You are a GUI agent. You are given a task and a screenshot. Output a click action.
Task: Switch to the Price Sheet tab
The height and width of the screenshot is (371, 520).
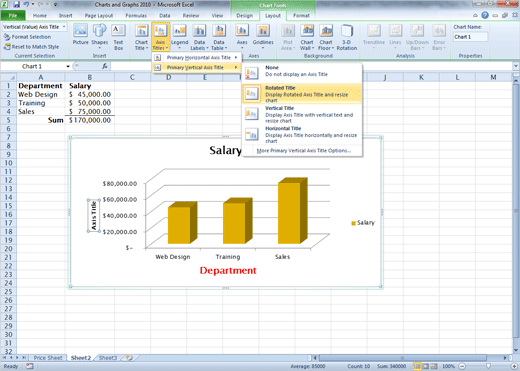pos(48,358)
